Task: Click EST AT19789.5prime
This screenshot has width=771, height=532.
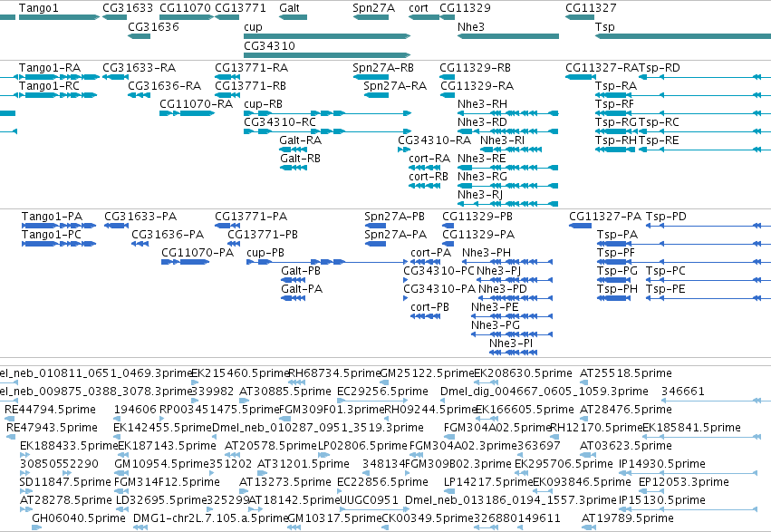Action: (628, 519)
